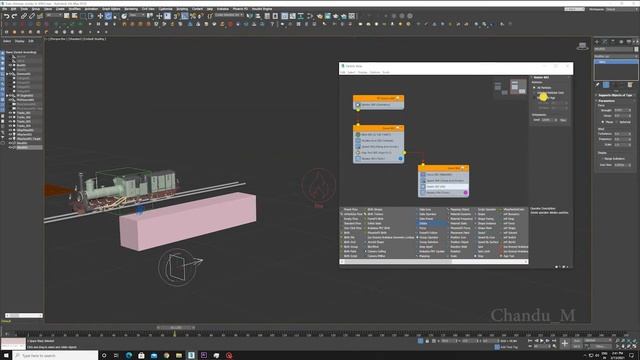Open the Graph Editors menu

[x=111, y=9]
